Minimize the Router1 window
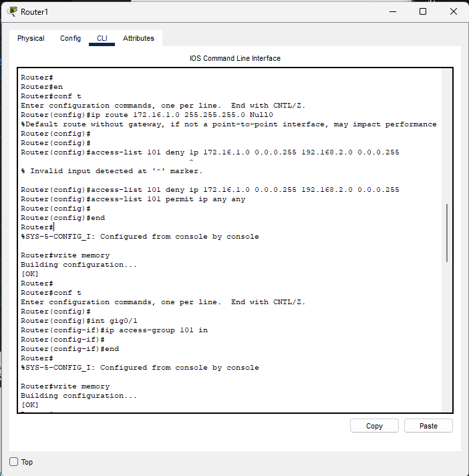 coord(393,11)
